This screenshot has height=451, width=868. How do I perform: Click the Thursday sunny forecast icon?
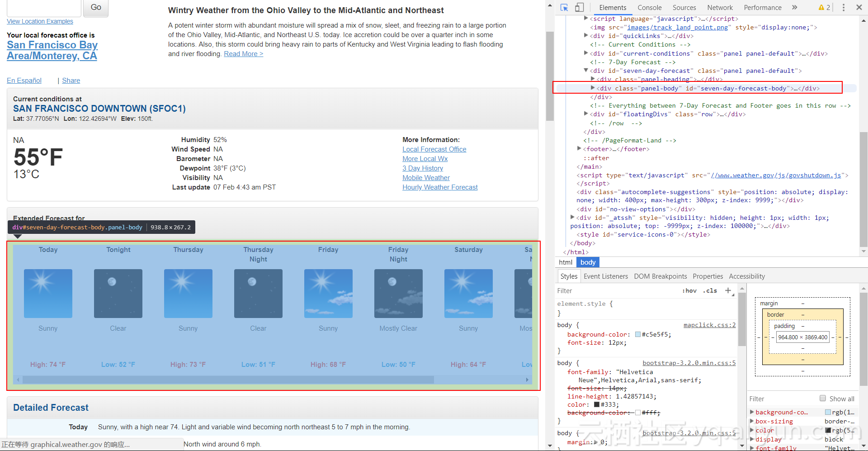click(x=188, y=294)
